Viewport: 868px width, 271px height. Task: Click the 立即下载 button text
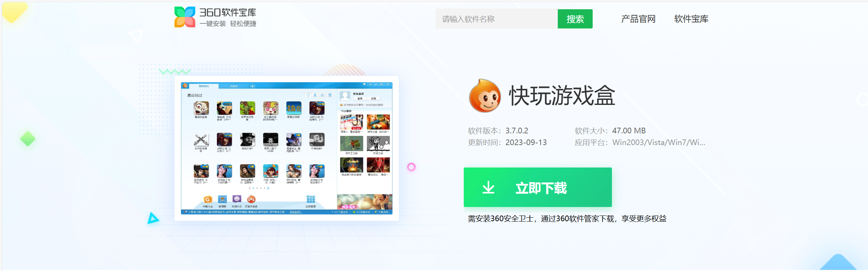541,188
